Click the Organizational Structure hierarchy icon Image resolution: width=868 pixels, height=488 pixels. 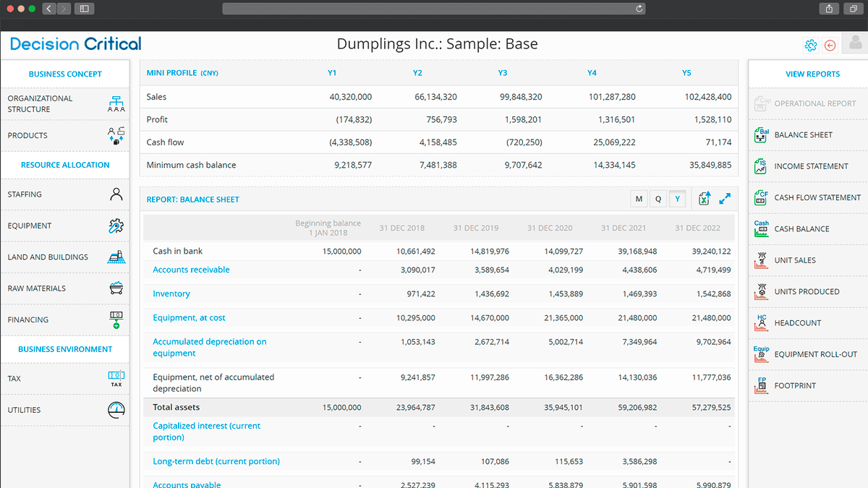(116, 104)
